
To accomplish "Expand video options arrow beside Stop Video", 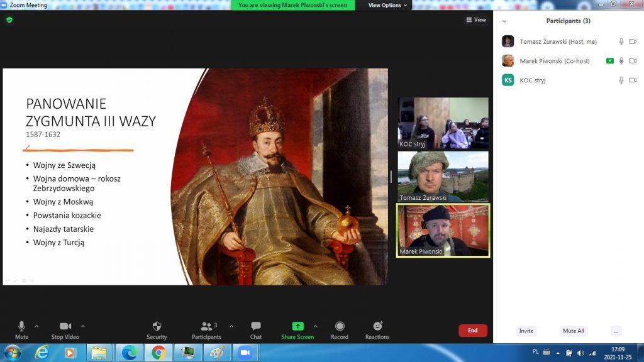I will tap(83, 326).
